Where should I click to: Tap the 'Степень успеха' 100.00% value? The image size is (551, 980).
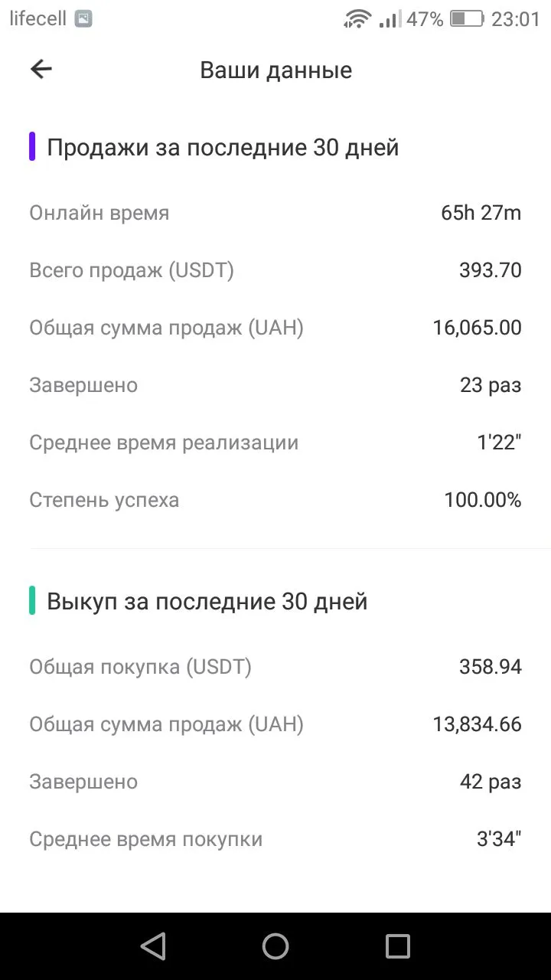pos(483,501)
